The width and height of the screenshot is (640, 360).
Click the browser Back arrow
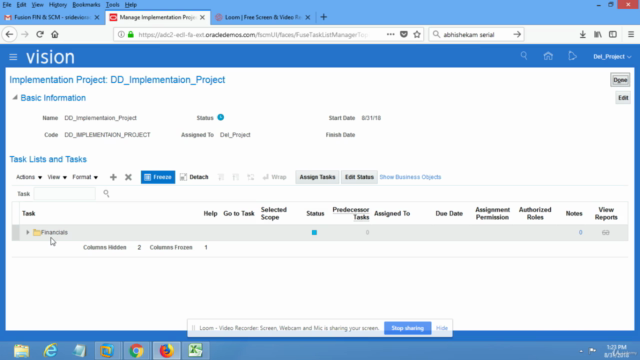tap(9, 35)
